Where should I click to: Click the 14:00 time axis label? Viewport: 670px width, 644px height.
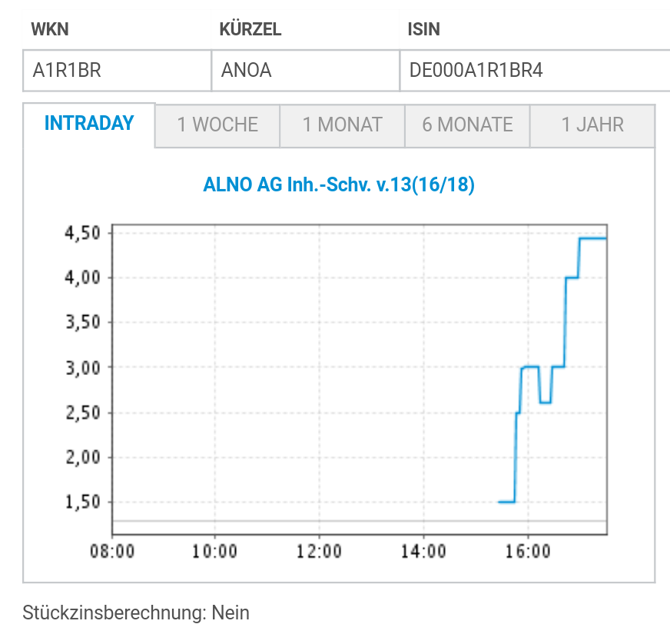[424, 552]
